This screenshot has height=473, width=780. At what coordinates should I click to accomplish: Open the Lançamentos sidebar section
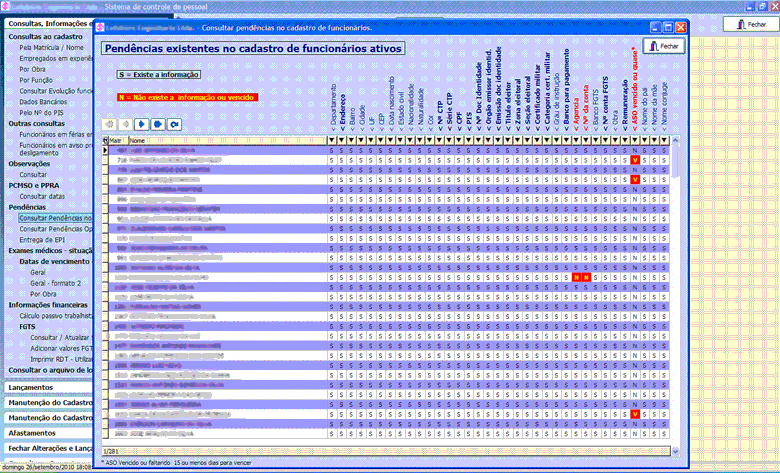[49, 387]
